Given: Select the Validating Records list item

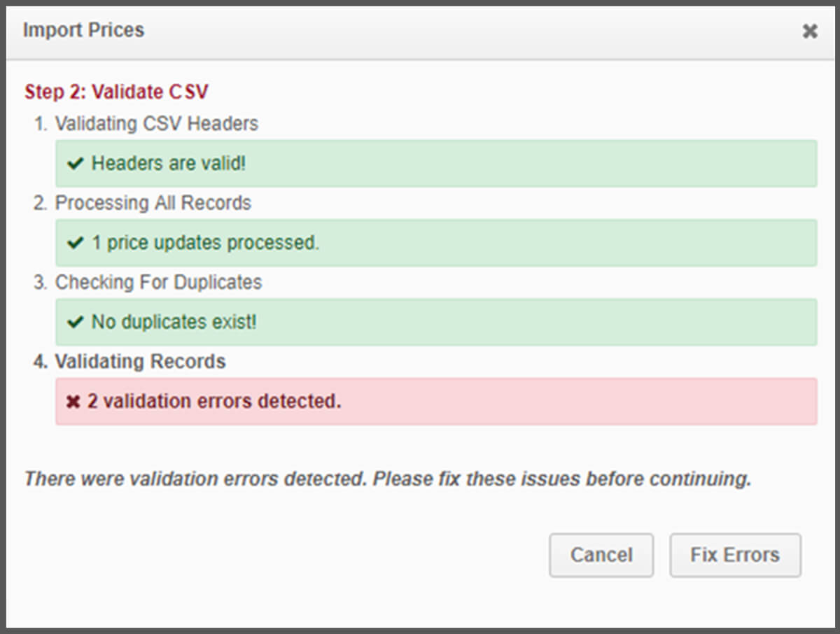Looking at the screenshot, I should (140, 361).
